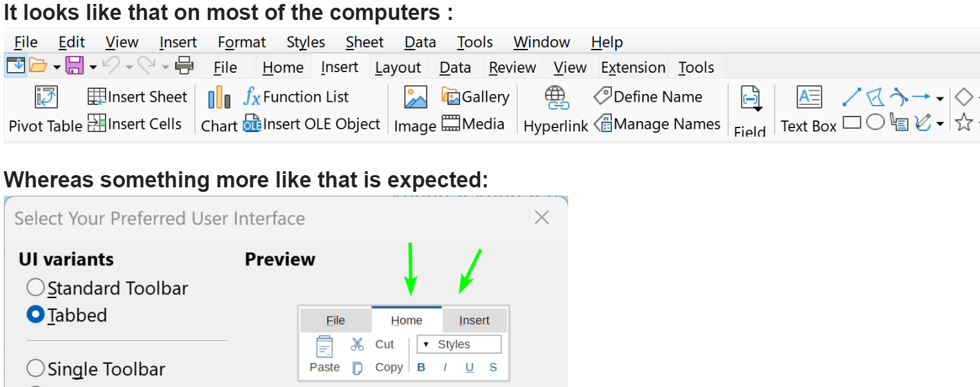The image size is (980, 387).
Task: Insert a Chart via its icon
Action: click(219, 97)
